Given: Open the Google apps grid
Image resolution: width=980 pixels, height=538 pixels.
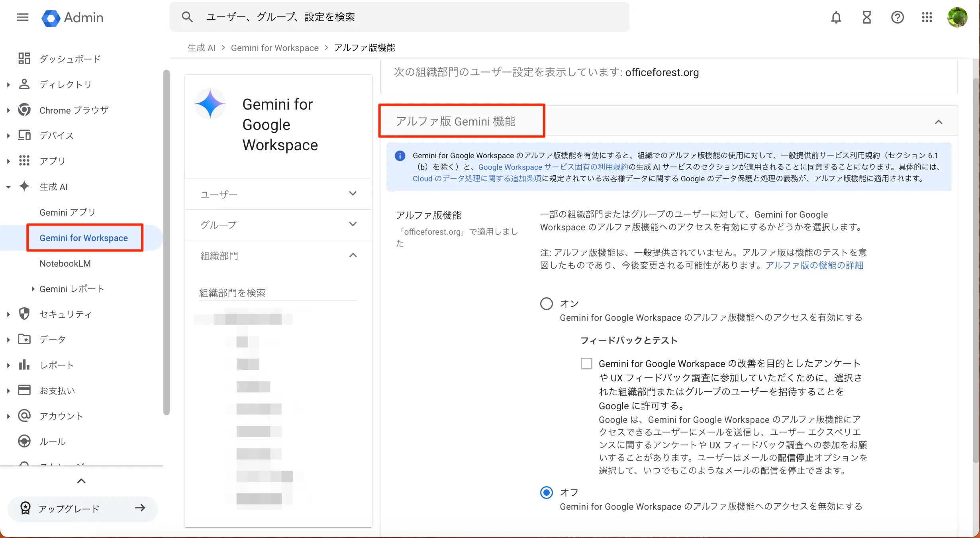Looking at the screenshot, I should [927, 18].
